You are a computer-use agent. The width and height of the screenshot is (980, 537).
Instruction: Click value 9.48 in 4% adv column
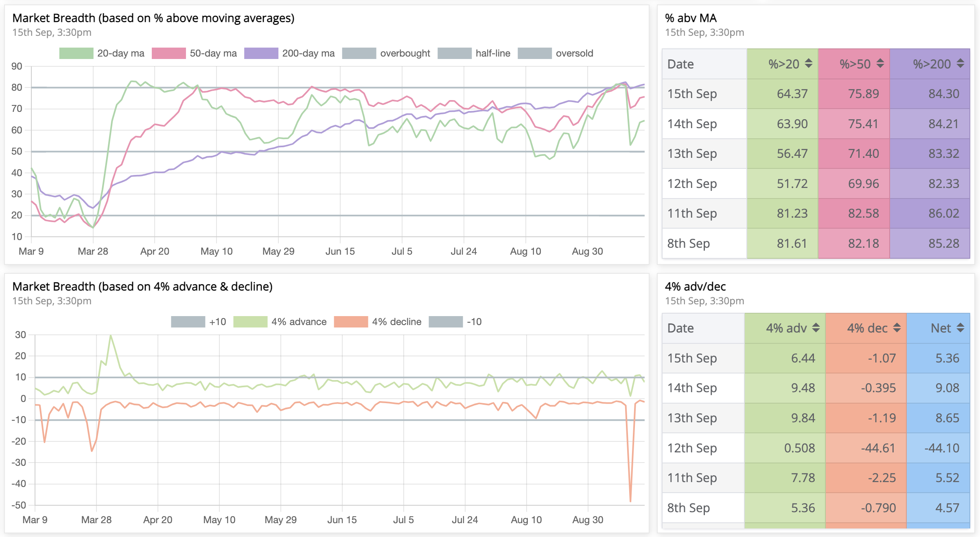[803, 388]
